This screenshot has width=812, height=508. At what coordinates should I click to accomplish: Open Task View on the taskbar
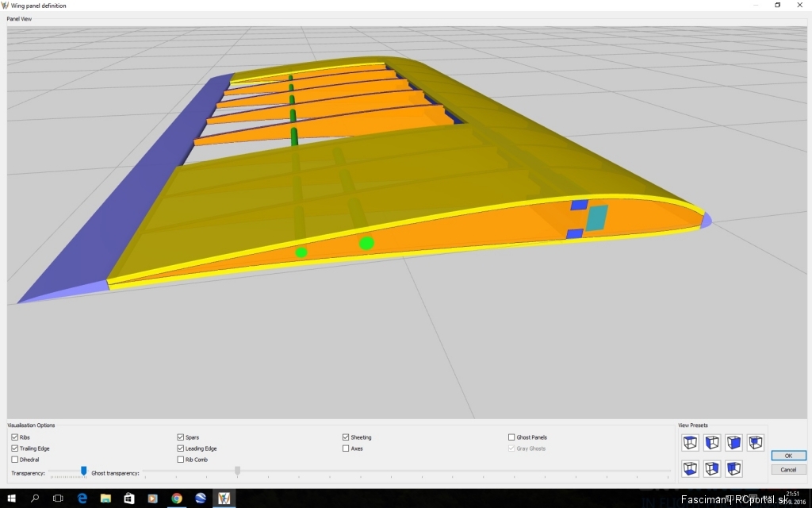pyautogui.click(x=58, y=498)
